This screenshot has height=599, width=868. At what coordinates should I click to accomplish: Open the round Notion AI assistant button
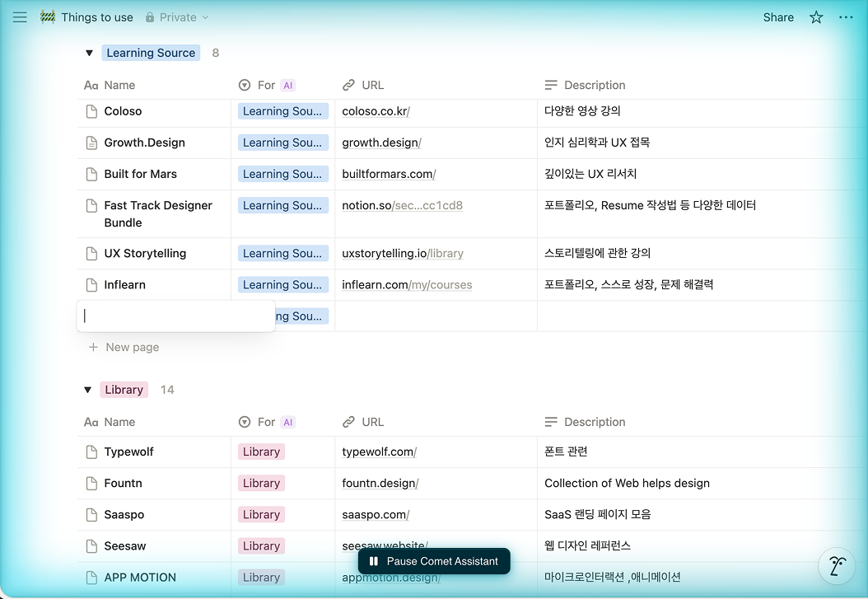pos(837,566)
